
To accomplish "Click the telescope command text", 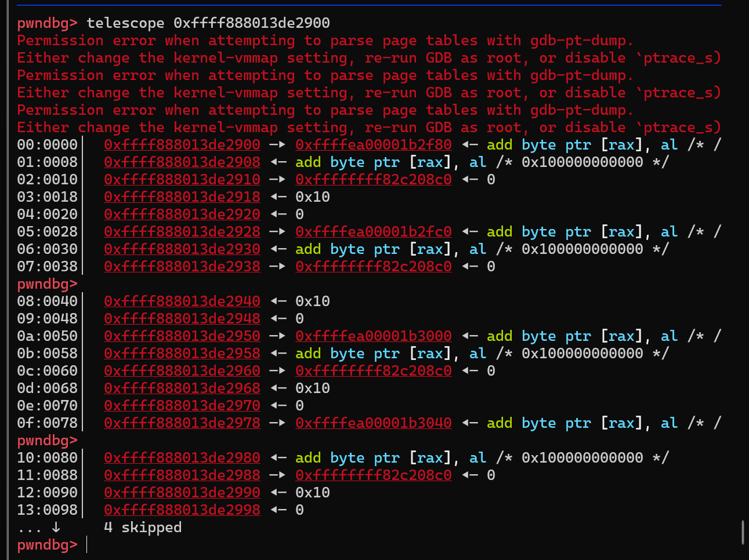I will point(208,23).
